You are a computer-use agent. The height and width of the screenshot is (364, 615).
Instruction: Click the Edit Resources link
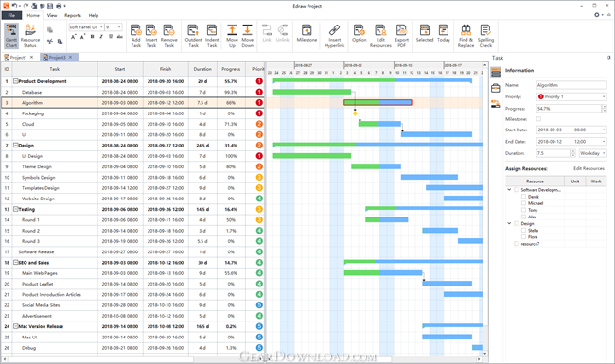click(589, 168)
